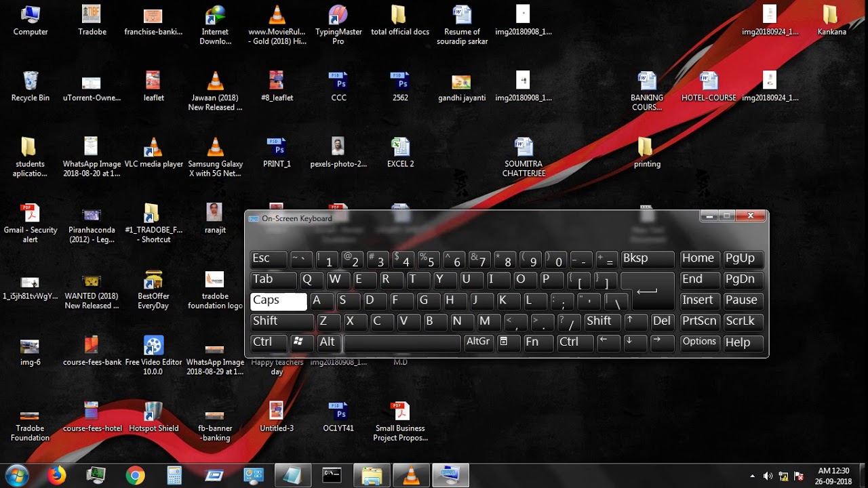
Task: Show hidden system tray icons arrow
Action: [x=752, y=476]
